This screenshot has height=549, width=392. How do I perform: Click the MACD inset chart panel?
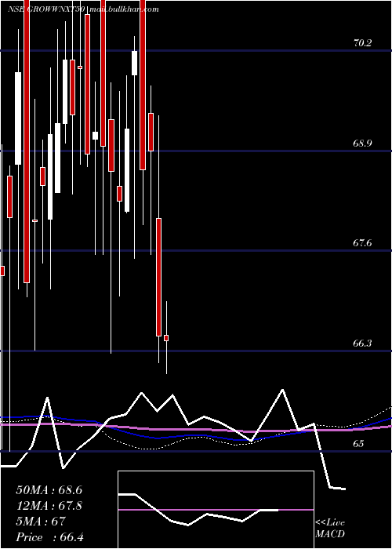pyautogui.click(x=216, y=510)
